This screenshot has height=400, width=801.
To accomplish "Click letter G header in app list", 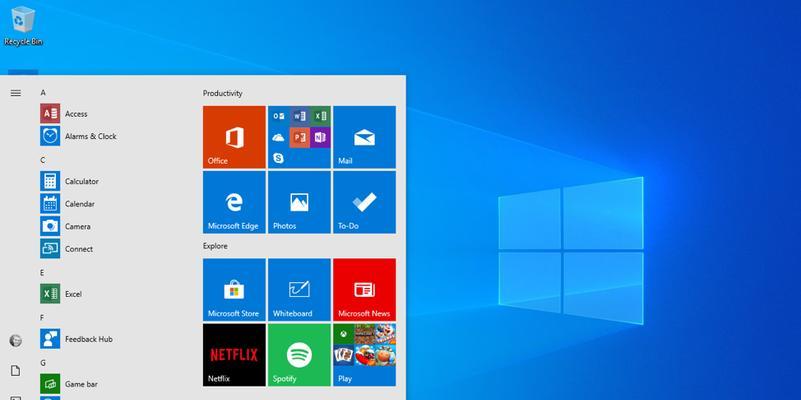I will click(43, 363).
